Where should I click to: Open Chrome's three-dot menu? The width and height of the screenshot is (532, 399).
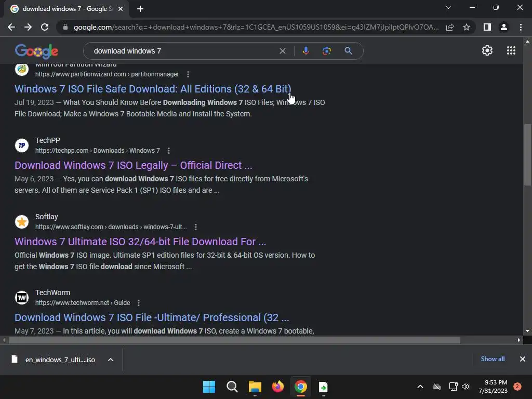[521, 27]
